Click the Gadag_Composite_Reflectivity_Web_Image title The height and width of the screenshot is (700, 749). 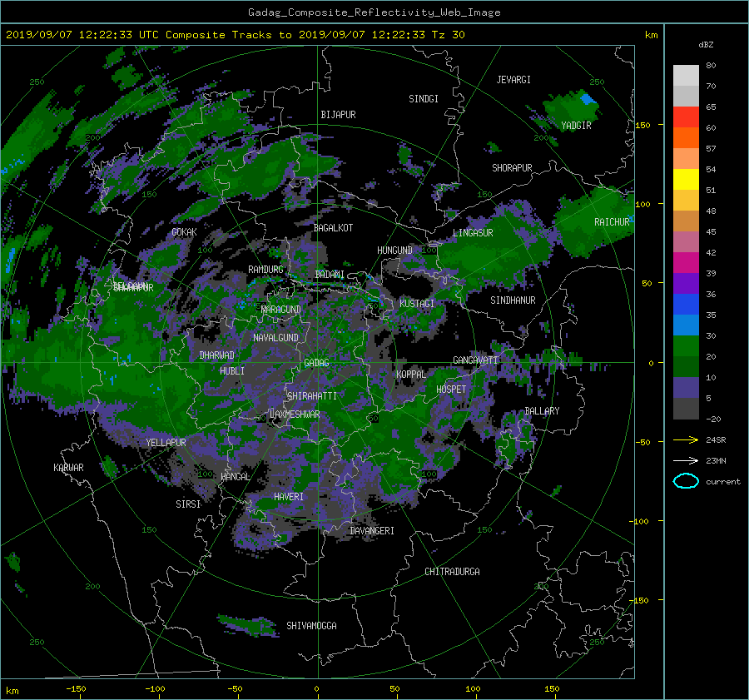(x=374, y=12)
